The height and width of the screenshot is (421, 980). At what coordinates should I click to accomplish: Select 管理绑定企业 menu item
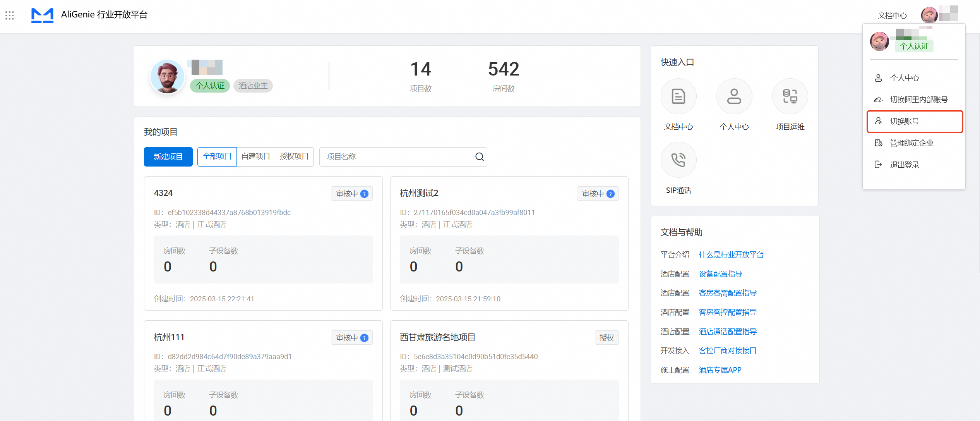coord(914,143)
